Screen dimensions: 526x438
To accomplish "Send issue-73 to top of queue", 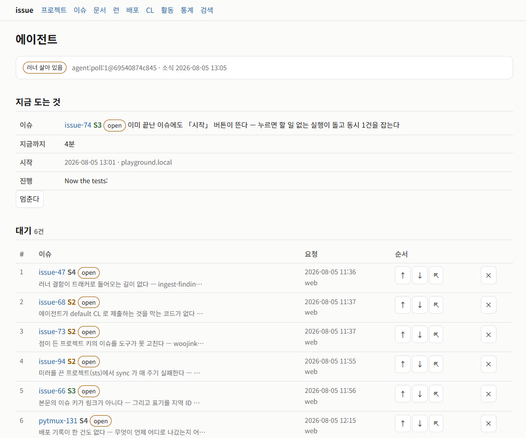I will (436, 335).
